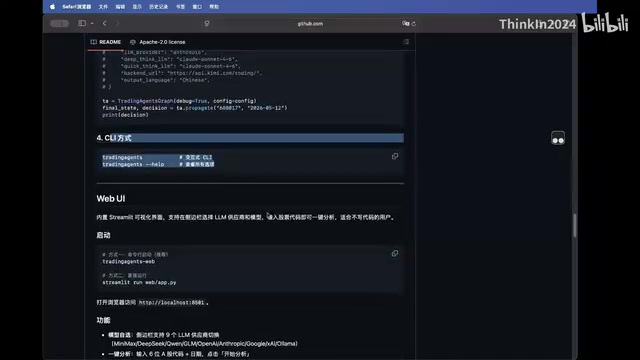Click the floating two-dot assistant widget

[558, 138]
